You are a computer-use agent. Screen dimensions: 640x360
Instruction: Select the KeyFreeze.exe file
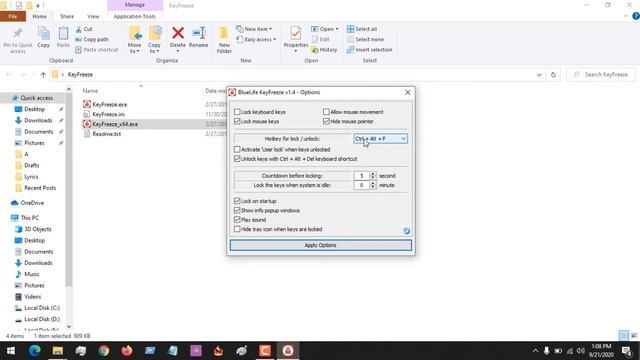pos(105,104)
